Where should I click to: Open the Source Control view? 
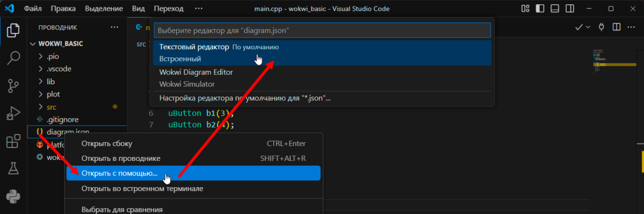pos(13,85)
